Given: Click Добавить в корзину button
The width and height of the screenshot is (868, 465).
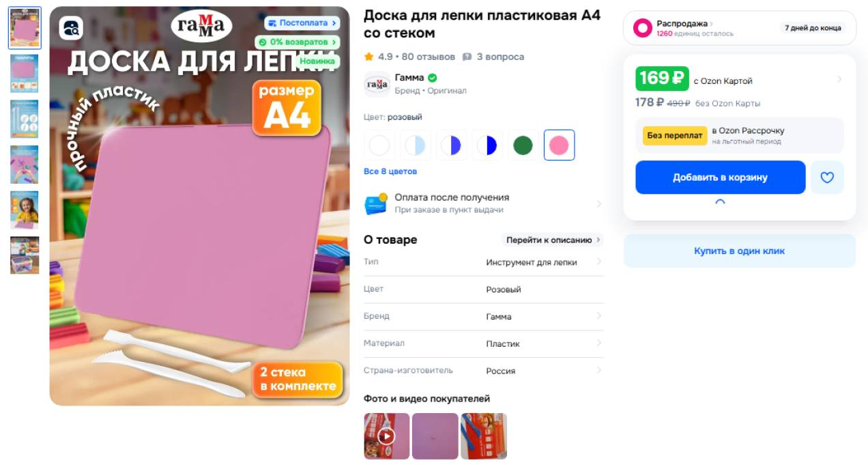Looking at the screenshot, I should pyautogui.click(x=721, y=178).
